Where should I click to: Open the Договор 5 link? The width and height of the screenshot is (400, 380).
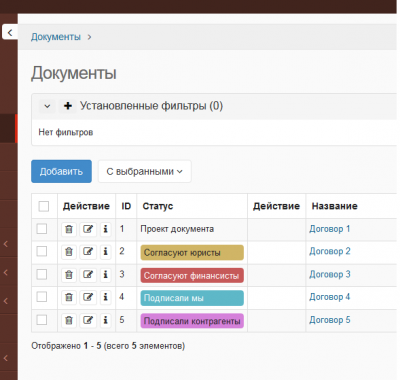point(330,320)
